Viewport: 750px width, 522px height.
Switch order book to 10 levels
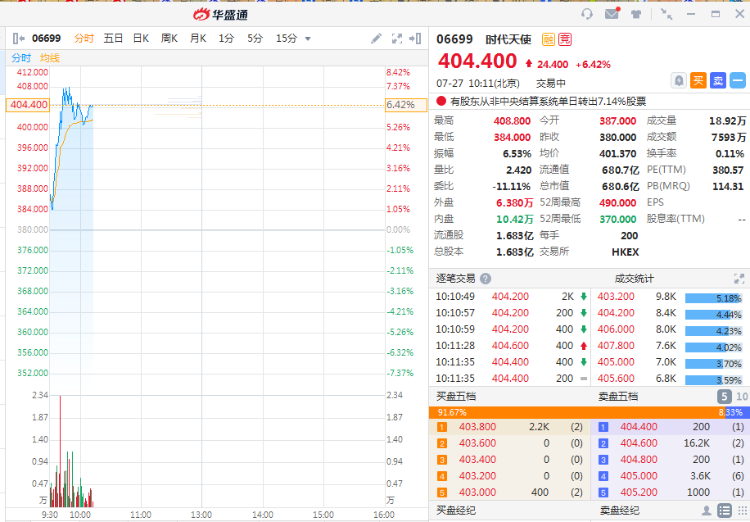pyautogui.click(x=741, y=397)
